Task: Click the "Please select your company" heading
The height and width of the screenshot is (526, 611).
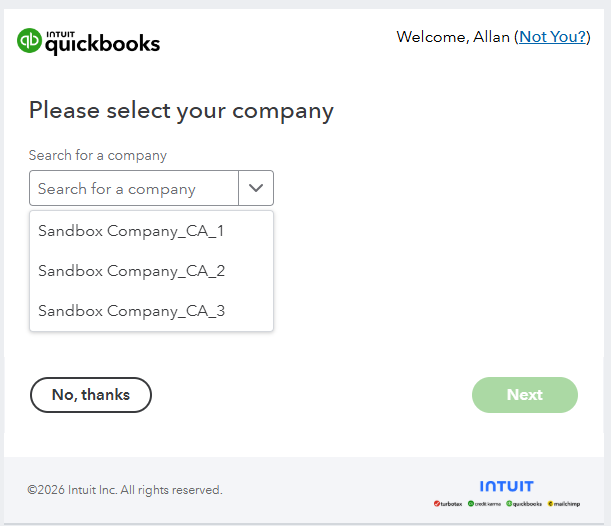Action: pyautogui.click(x=181, y=110)
